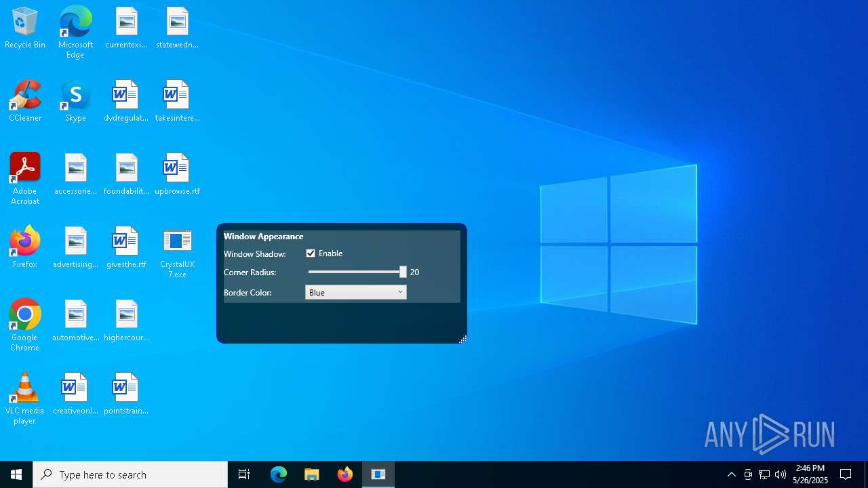
Task: Open Task View from the taskbar
Action: pyautogui.click(x=244, y=474)
